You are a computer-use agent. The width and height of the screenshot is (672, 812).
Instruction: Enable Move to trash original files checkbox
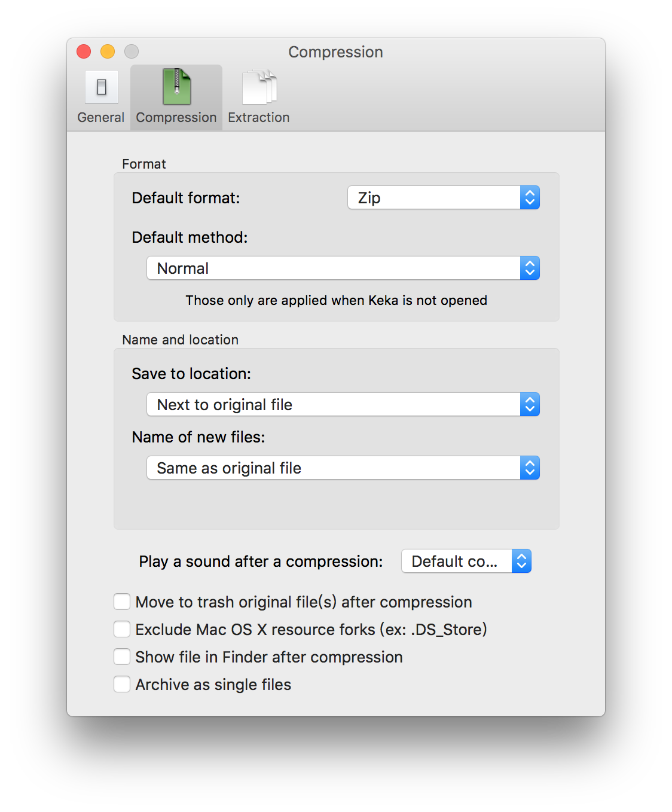(122, 602)
